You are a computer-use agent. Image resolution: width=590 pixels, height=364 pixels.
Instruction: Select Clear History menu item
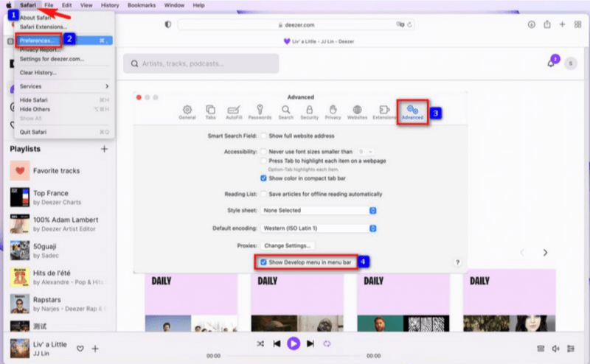tap(64, 72)
